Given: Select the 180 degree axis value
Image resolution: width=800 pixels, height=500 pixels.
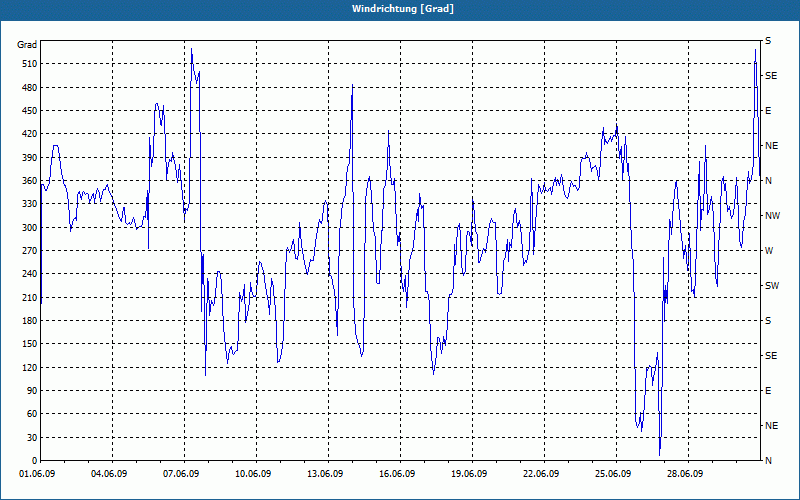Looking at the screenshot, I should pos(30,321).
